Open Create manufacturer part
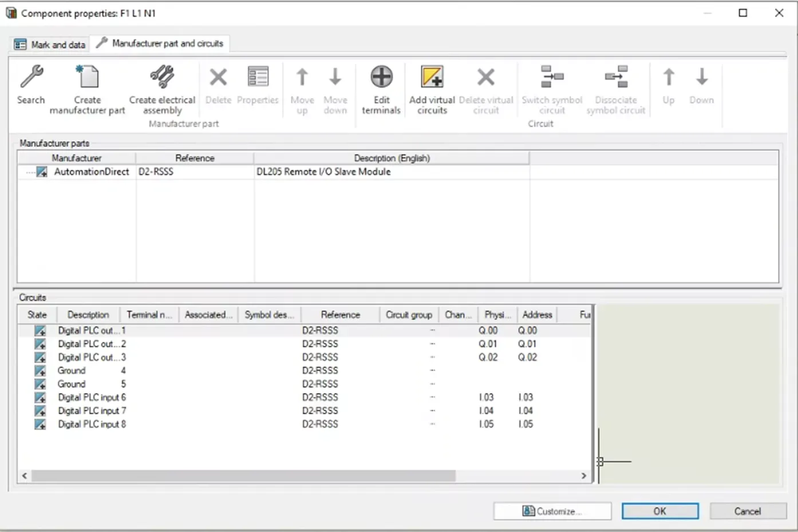The image size is (798, 532). pos(87,90)
